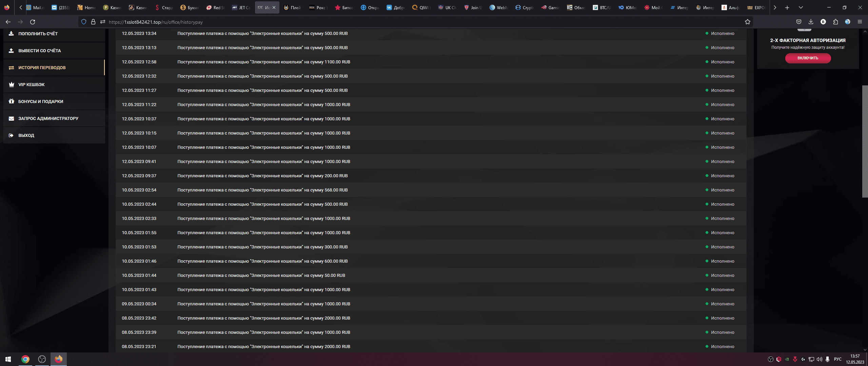The width and height of the screenshot is (868, 366).
Task: Click the tracking protection shield icon
Action: (x=84, y=22)
